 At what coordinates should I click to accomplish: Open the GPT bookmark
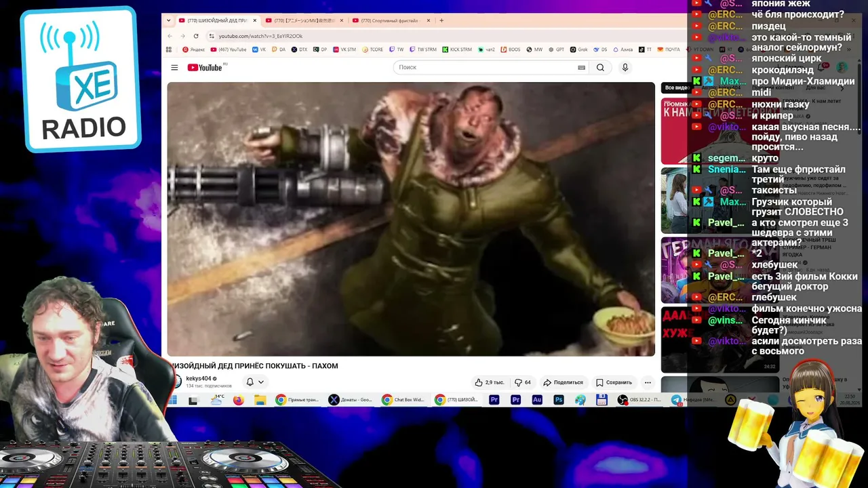tap(556, 49)
